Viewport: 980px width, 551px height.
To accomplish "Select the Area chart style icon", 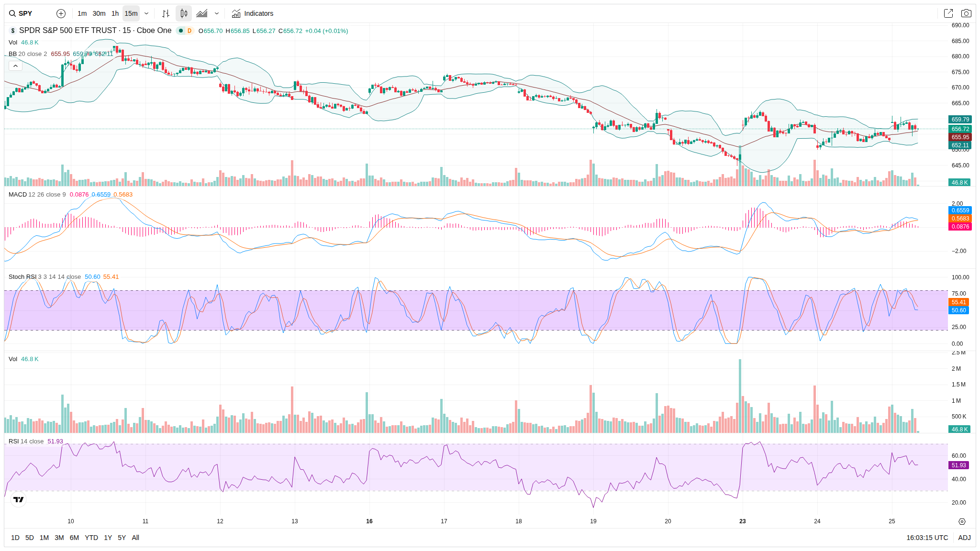I will (x=202, y=13).
